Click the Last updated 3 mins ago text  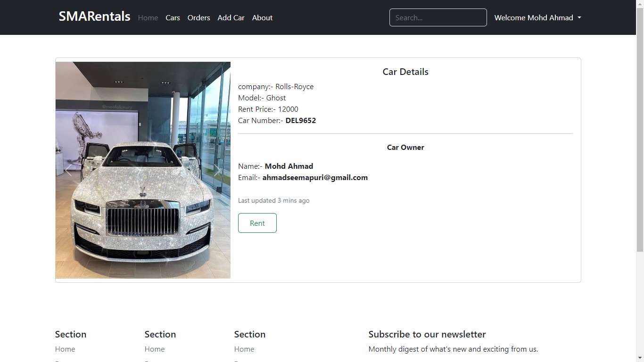coord(274,201)
